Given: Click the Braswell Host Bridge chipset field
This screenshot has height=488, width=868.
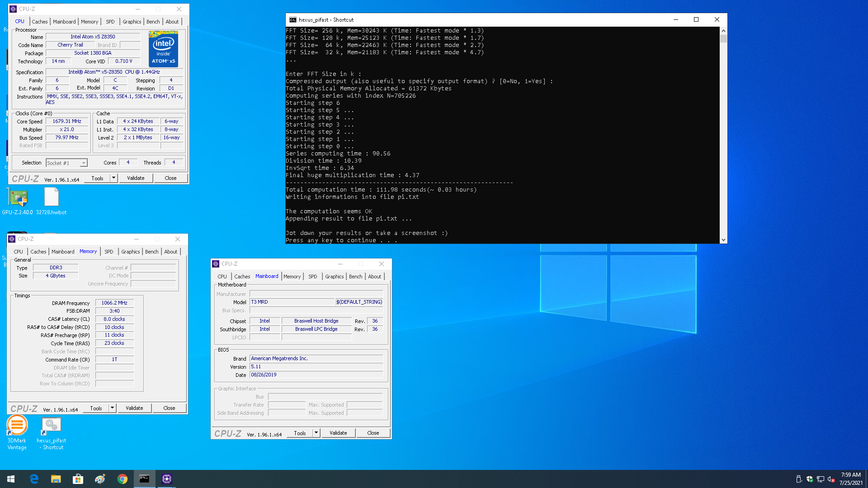Looking at the screenshot, I should click(x=316, y=321).
